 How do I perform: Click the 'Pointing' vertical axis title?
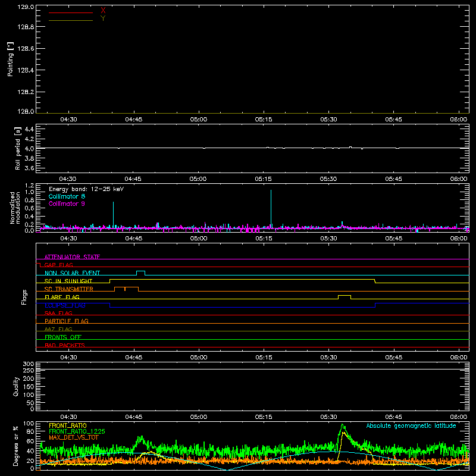coord(11,59)
